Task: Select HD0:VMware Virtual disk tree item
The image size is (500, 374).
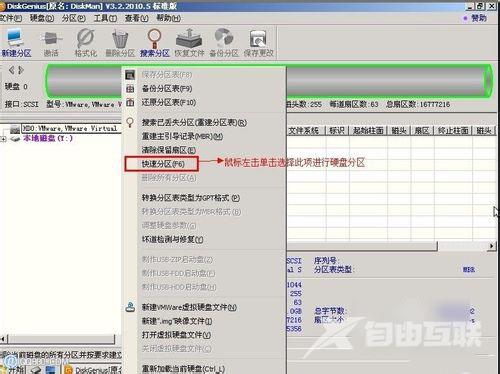Action: 69,128
